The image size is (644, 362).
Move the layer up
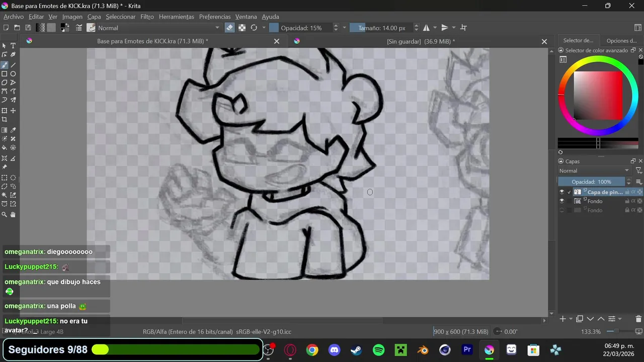(x=601, y=319)
